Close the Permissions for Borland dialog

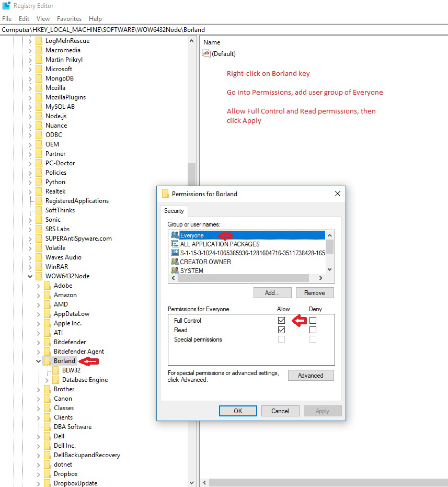click(x=338, y=194)
